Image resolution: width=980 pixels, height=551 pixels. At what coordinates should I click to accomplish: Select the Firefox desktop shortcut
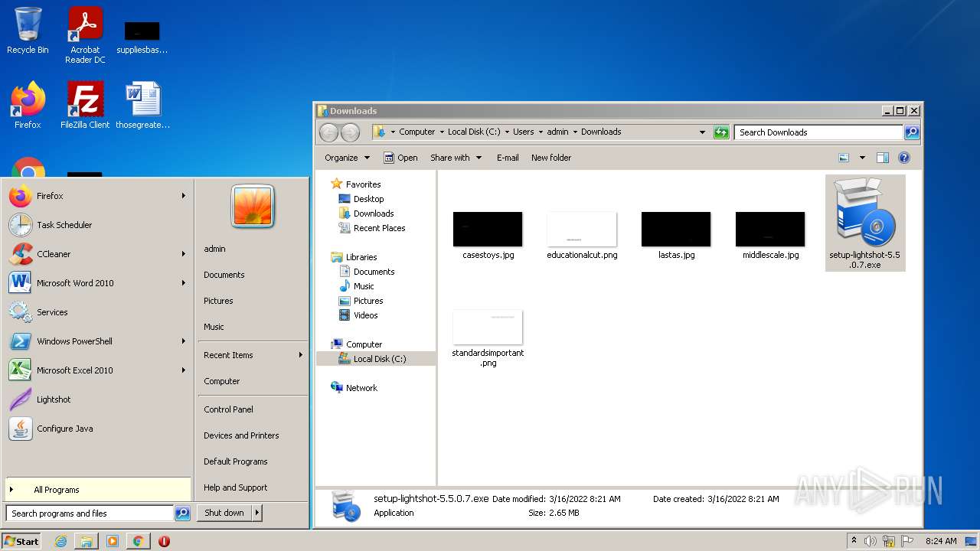(x=28, y=106)
